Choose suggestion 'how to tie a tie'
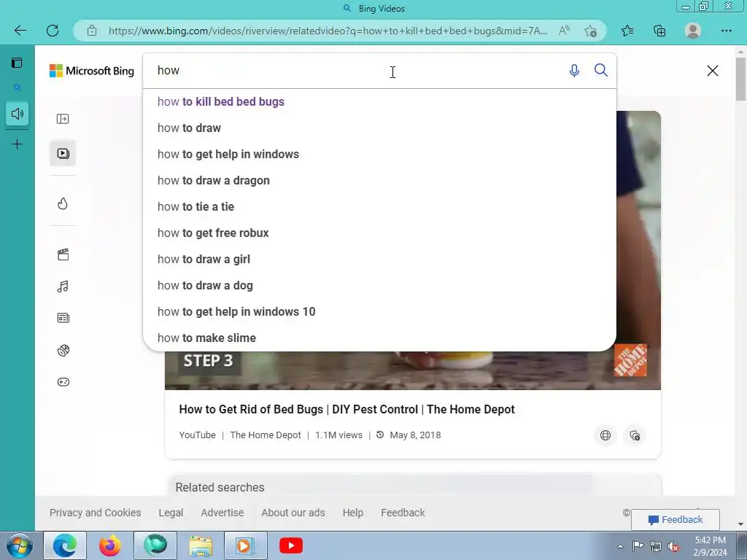This screenshot has height=560, width=747. 379,206
